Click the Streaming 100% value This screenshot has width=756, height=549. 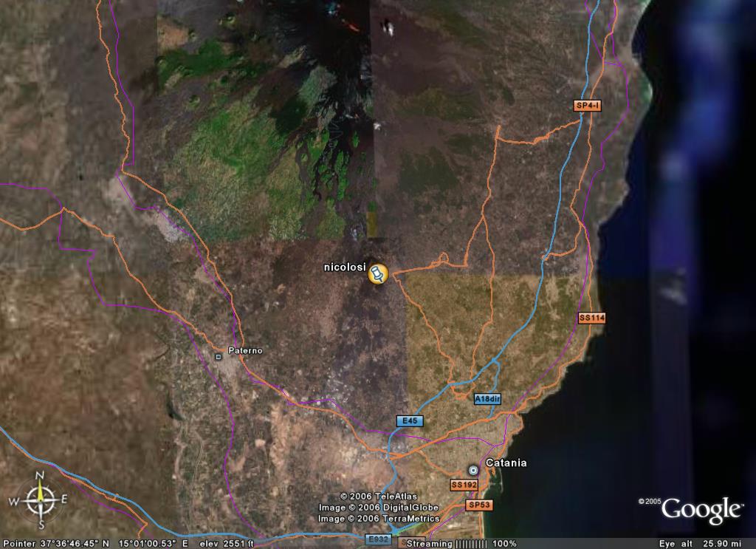pyautogui.click(x=505, y=544)
